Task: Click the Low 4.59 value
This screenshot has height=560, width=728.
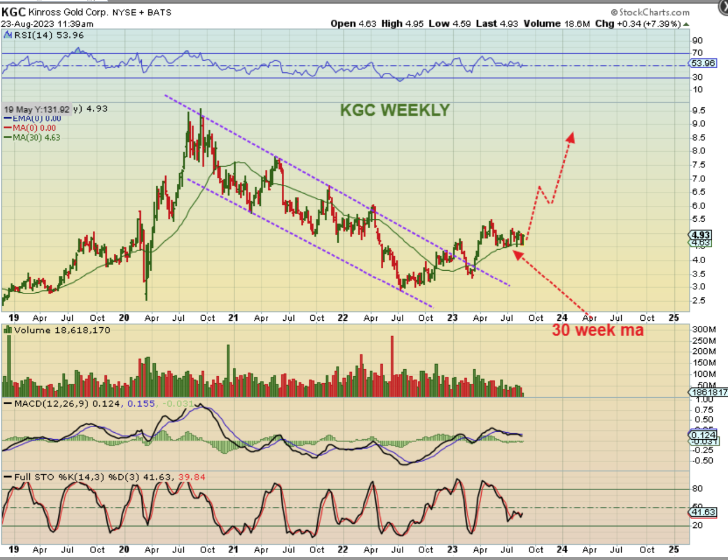Action: click(450, 23)
